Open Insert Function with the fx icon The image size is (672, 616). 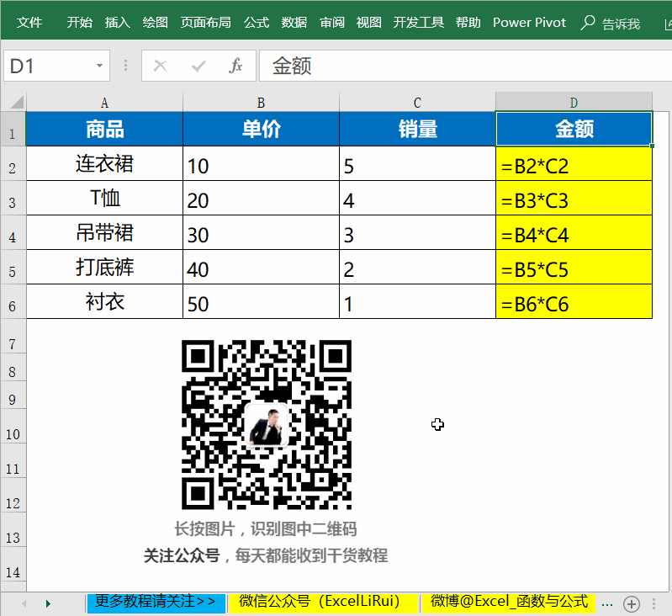235,66
